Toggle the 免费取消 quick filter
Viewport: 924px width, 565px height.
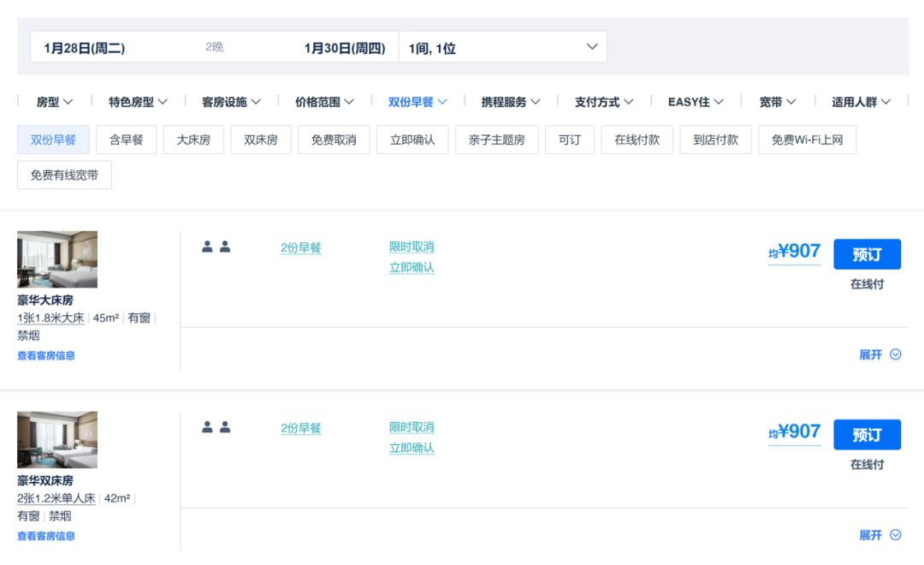click(334, 140)
